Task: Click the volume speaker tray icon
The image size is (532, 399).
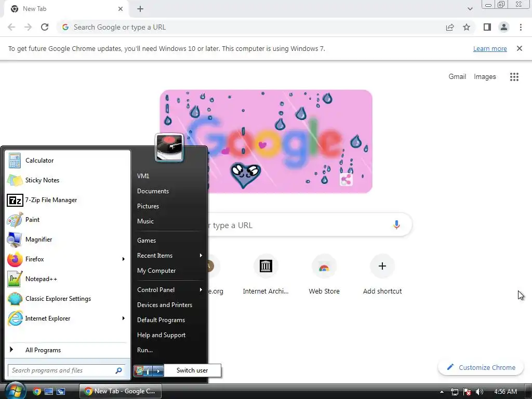Action: (x=479, y=392)
